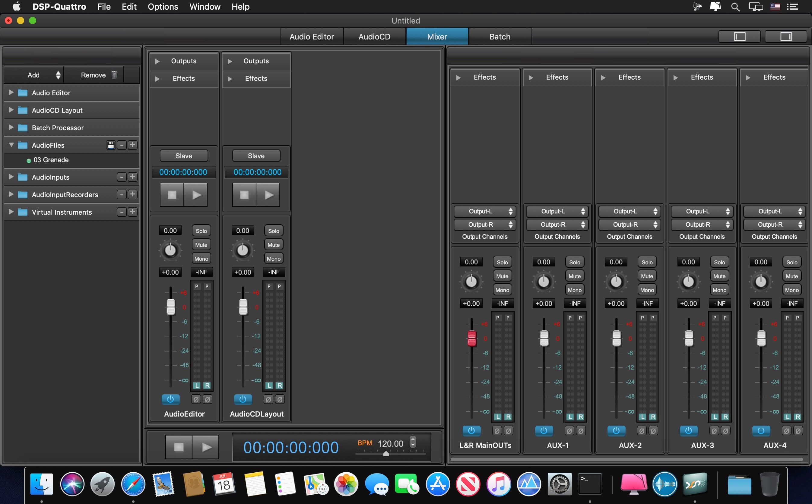Mute the AudioEditor channel

tap(201, 245)
